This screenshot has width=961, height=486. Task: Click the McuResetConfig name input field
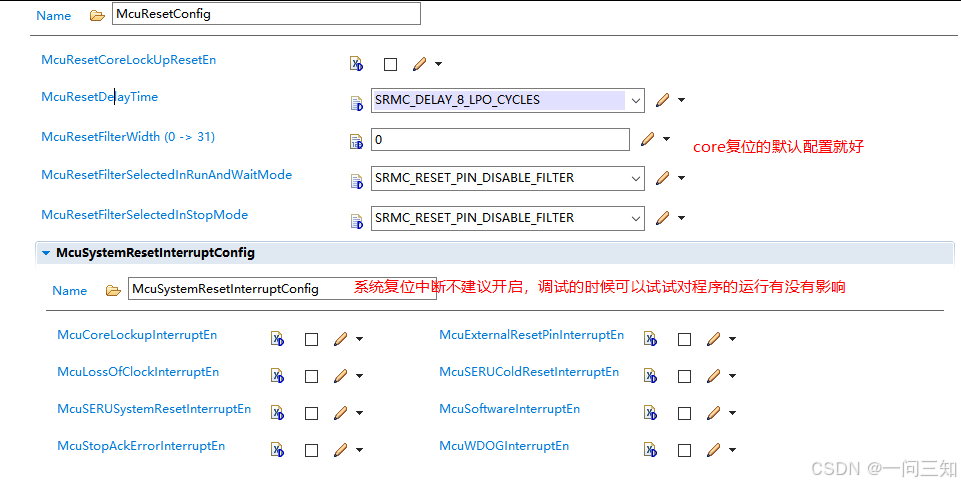point(266,13)
